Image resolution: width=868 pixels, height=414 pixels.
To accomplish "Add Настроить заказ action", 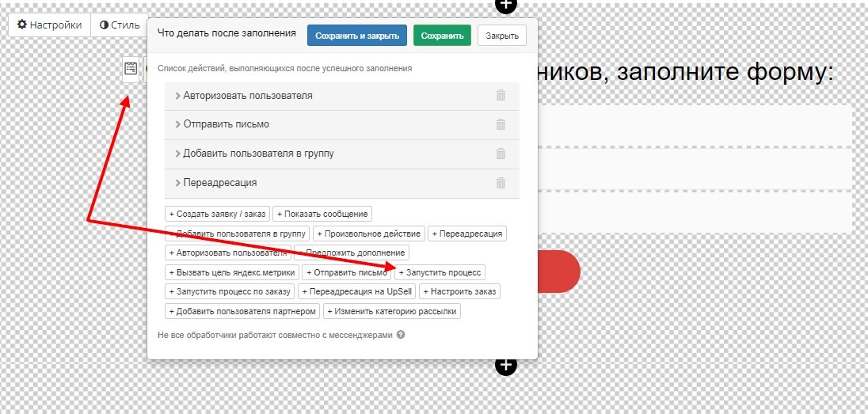I will point(459,291).
